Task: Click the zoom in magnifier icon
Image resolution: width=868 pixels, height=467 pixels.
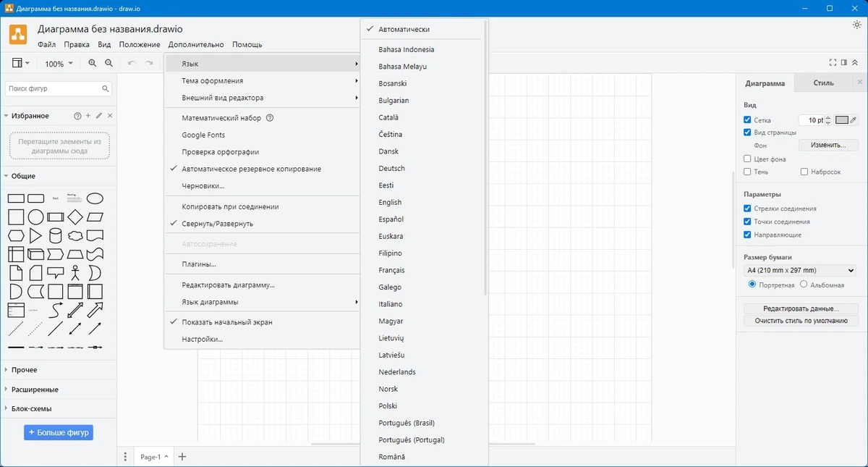Action: point(93,64)
